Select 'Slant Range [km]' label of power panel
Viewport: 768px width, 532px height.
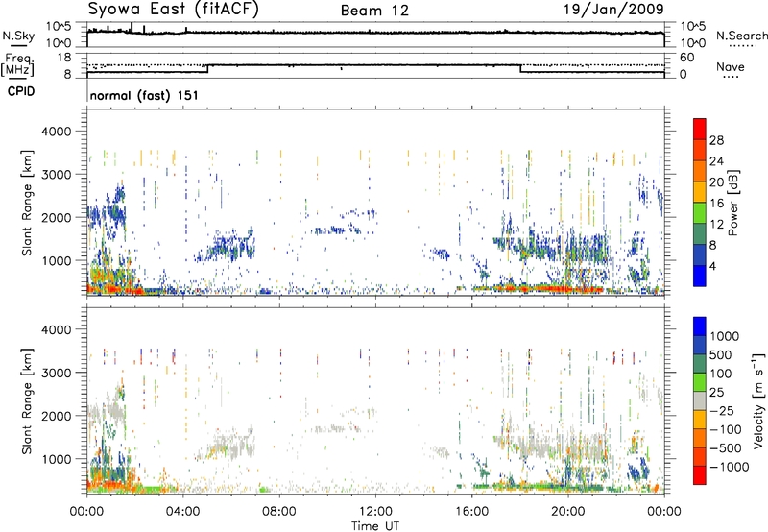(x=27, y=203)
